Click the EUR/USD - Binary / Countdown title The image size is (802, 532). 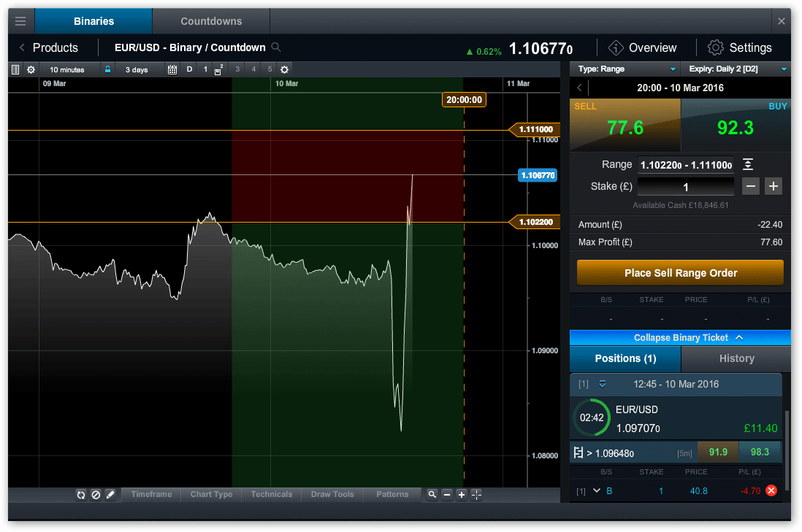pos(190,47)
